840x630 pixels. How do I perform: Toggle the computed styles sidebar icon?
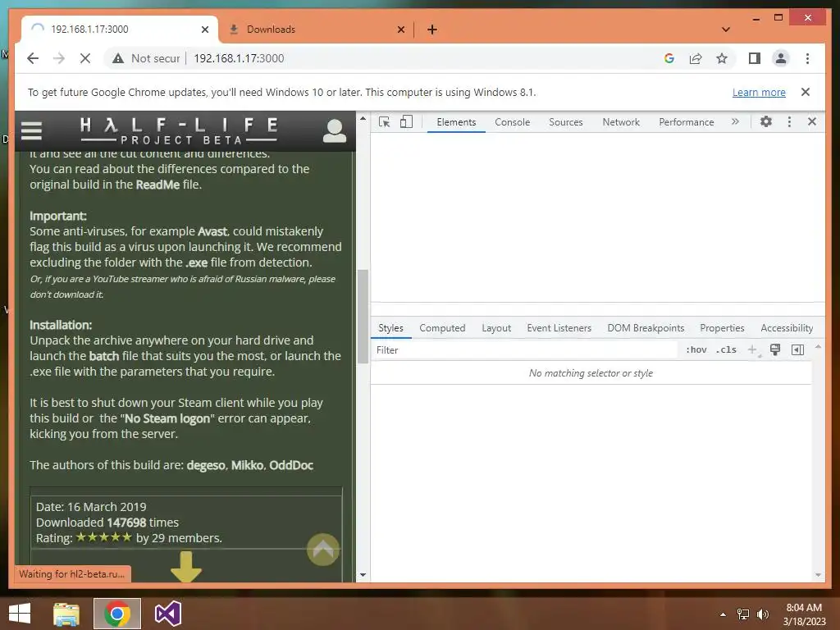tap(797, 349)
